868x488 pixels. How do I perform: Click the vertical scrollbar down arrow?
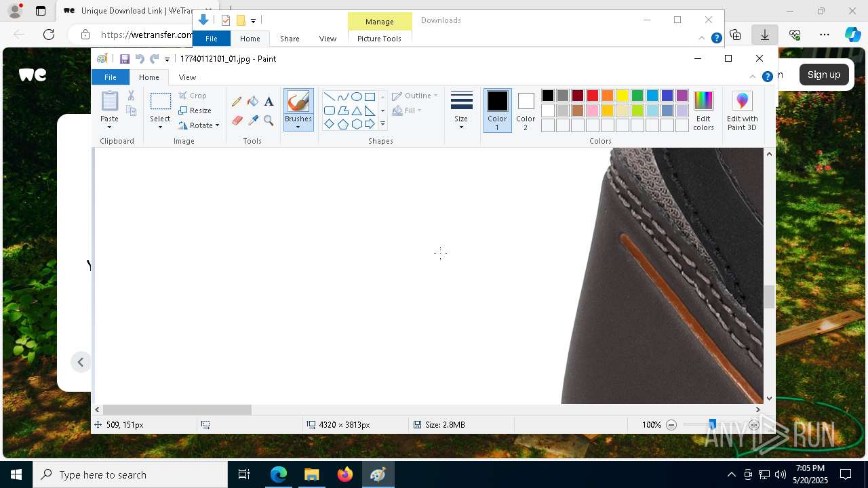pos(769,399)
